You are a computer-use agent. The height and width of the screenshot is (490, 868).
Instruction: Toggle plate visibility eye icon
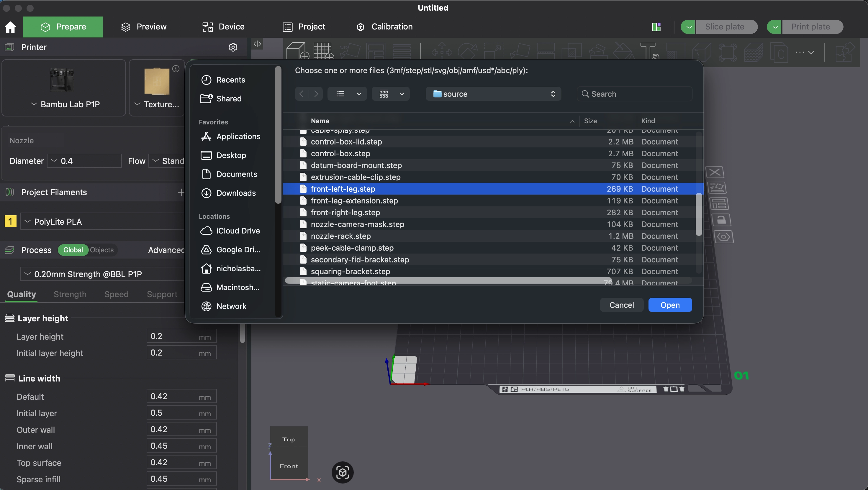point(723,237)
